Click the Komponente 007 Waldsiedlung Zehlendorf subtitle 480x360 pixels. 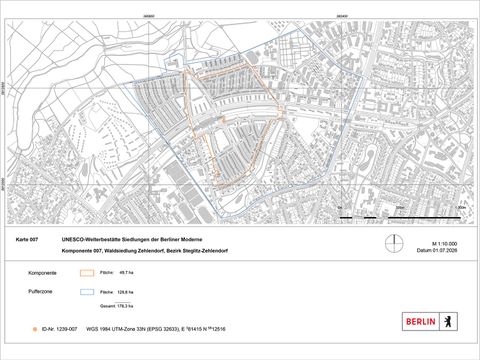tap(145, 251)
